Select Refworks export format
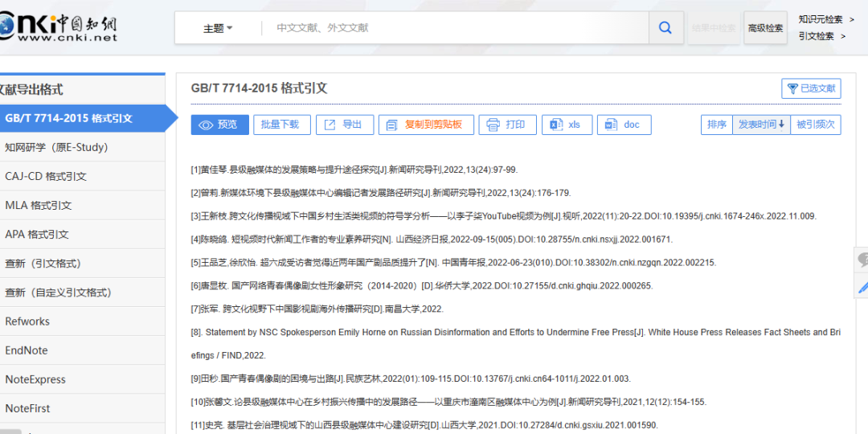Screen dimensions: 868x434 click(83, 321)
